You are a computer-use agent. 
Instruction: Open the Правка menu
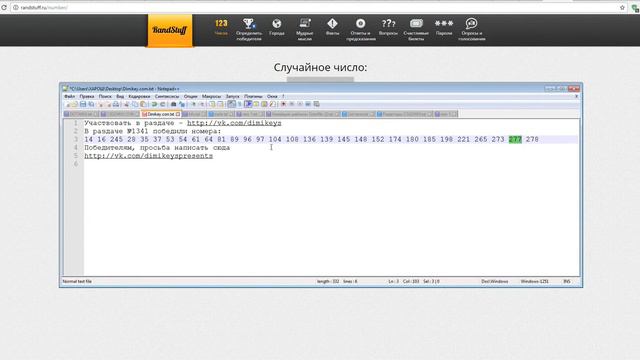87,96
